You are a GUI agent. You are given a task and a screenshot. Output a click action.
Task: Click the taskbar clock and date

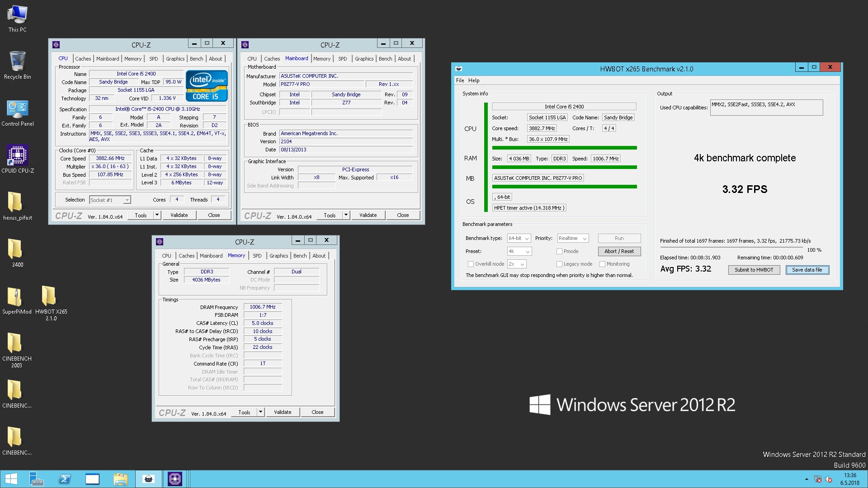850,479
